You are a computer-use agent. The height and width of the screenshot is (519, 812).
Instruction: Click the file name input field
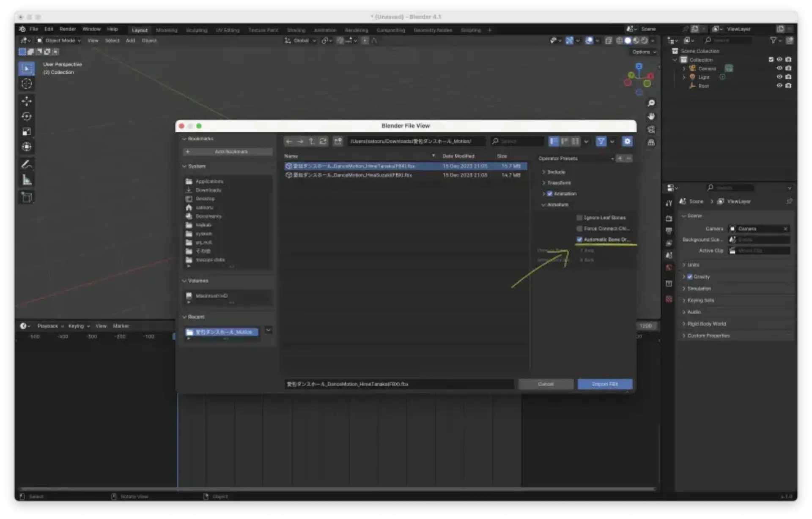pyautogui.click(x=398, y=384)
